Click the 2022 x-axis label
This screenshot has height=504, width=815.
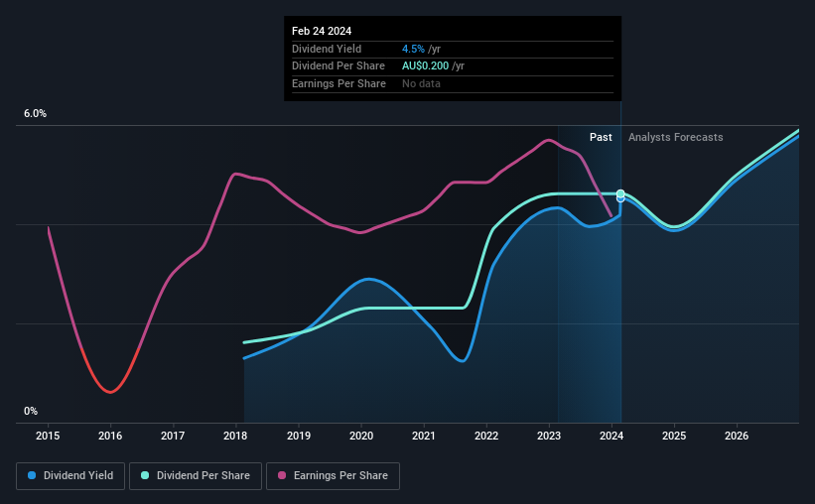click(486, 436)
